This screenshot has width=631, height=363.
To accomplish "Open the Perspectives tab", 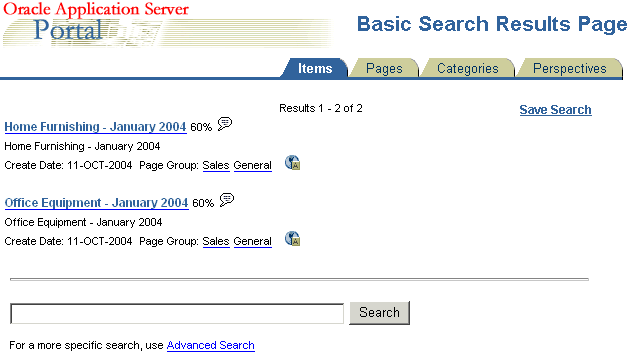I will [569, 68].
